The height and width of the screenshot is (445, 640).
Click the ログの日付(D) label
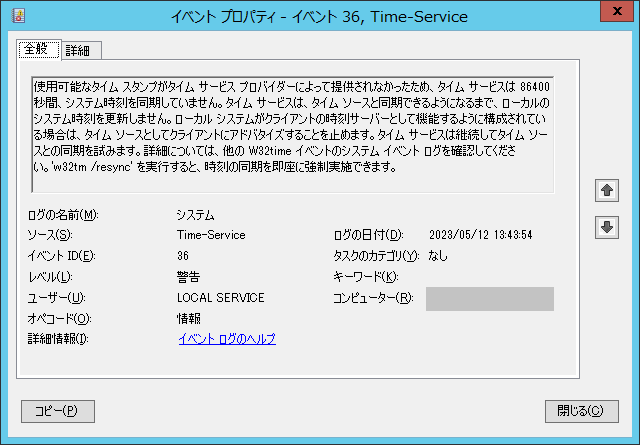368,235
